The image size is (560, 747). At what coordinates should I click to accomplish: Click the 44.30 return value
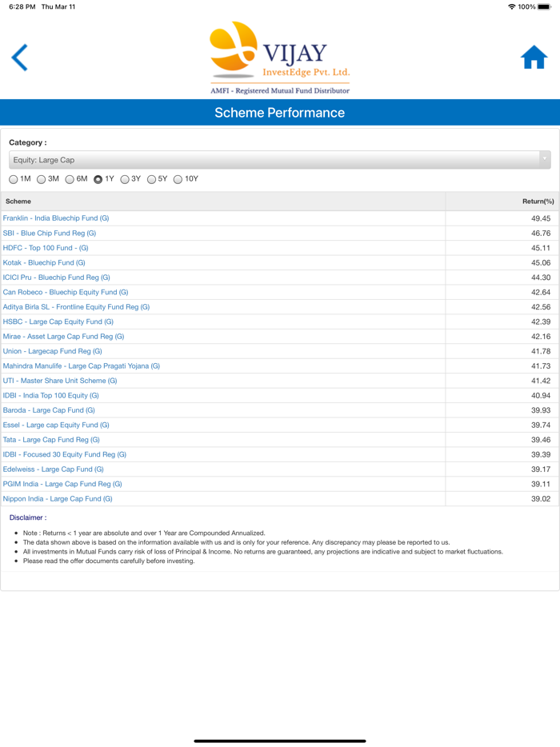tap(541, 278)
